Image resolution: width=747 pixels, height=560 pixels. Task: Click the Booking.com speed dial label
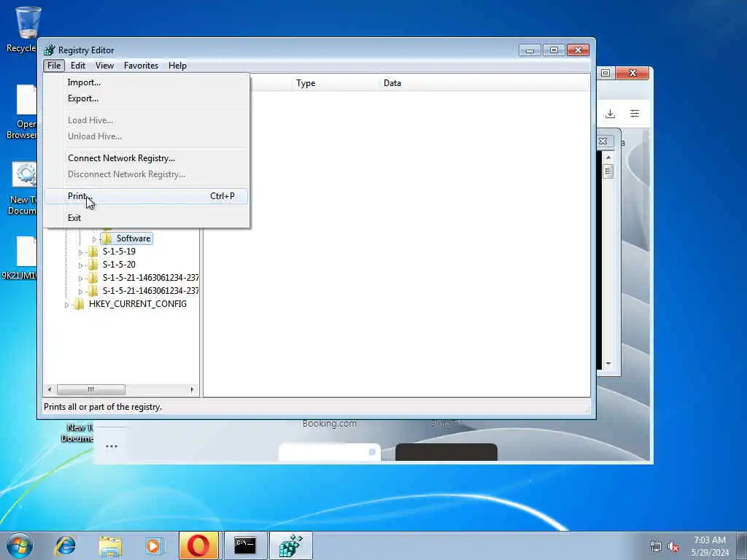[329, 424]
